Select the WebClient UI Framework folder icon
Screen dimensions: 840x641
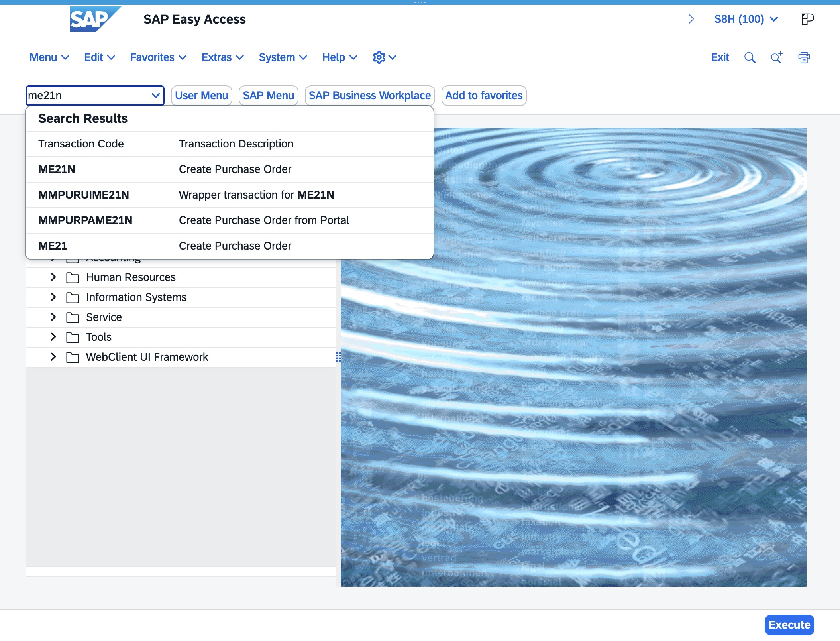pos(72,357)
